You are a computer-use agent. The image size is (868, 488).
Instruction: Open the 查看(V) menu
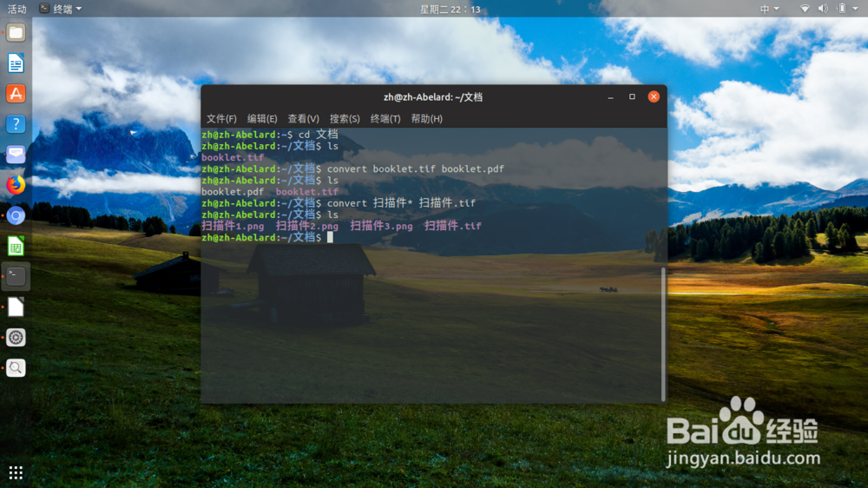tap(303, 119)
